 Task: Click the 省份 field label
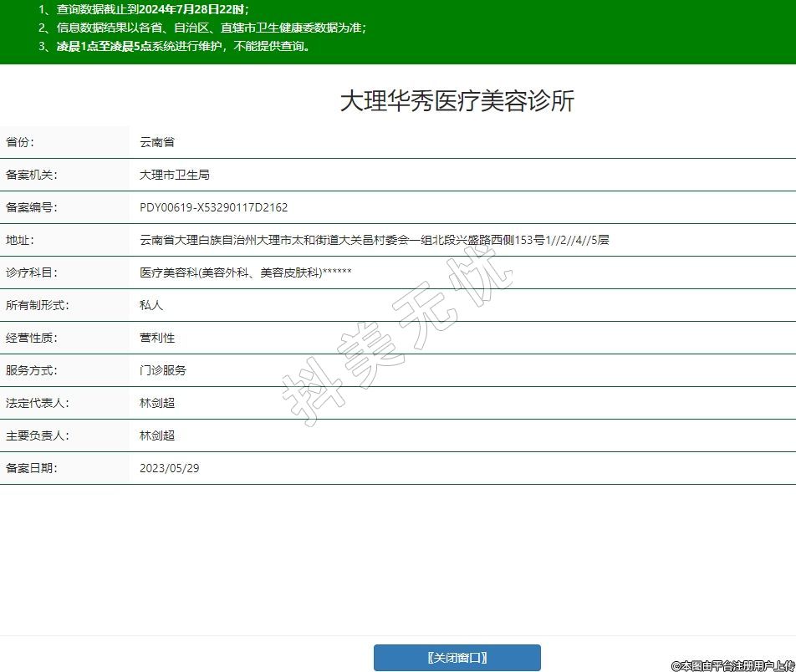click(20, 142)
